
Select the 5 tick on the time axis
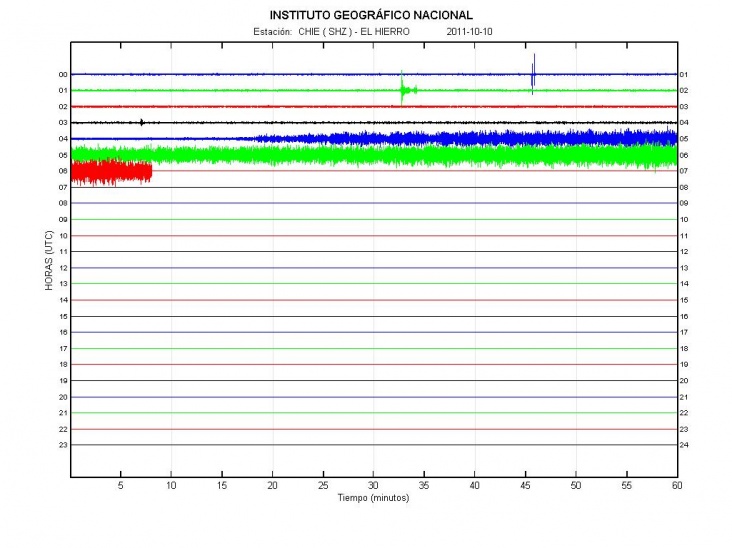121,485
